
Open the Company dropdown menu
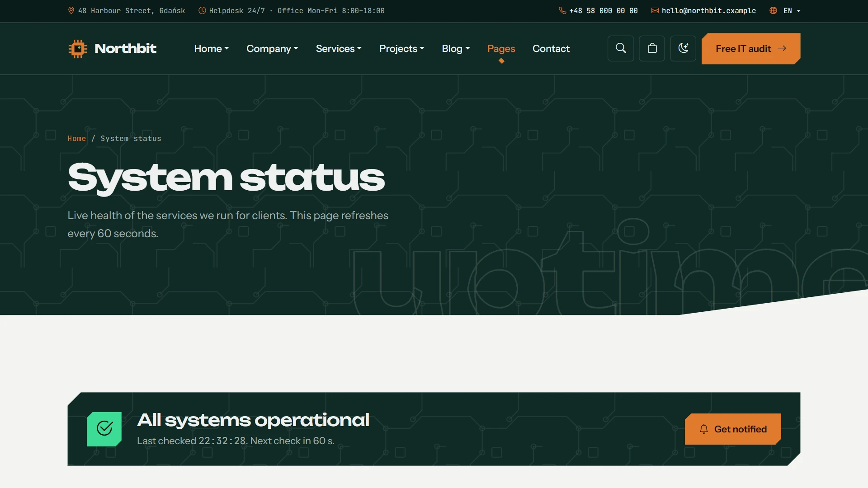tap(272, 48)
